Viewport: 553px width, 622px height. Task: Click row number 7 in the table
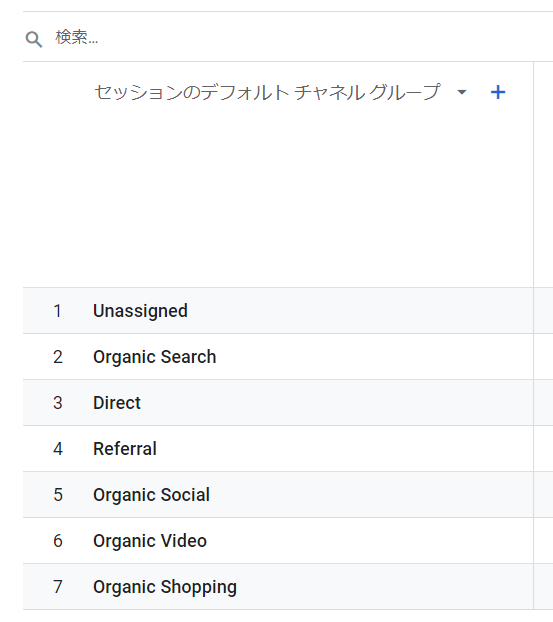click(x=58, y=587)
